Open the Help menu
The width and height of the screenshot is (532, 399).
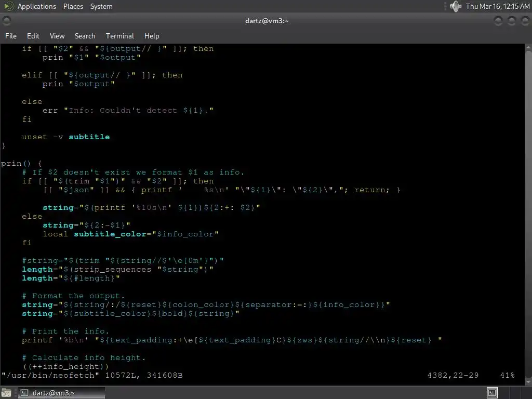(152, 36)
